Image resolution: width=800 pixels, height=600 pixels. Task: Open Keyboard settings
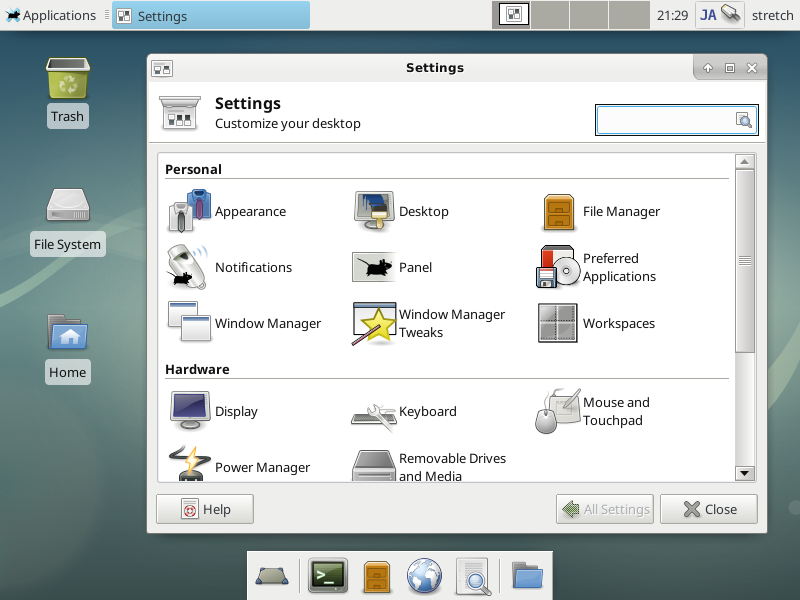pos(405,411)
